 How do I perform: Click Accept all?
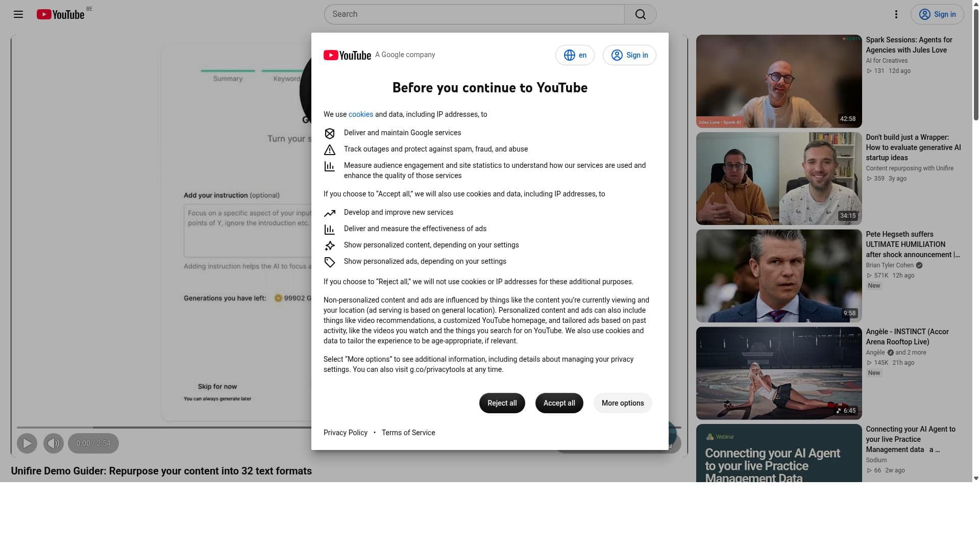[559, 403]
